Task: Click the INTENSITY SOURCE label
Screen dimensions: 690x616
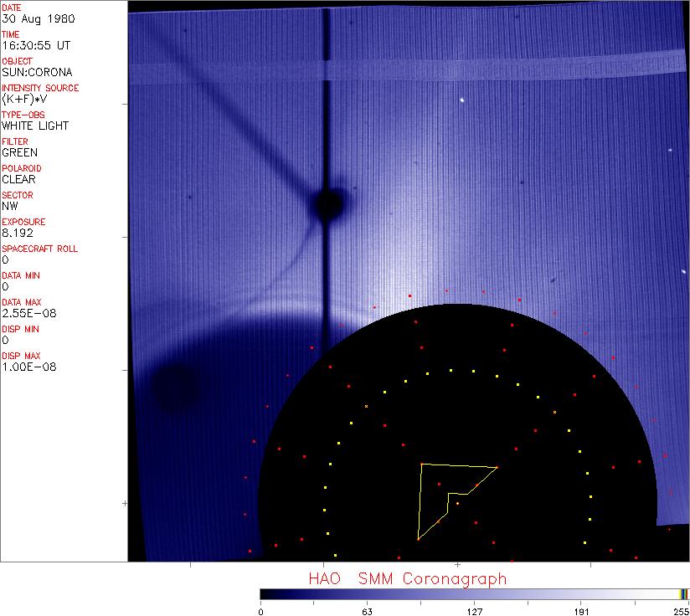Action: pyautogui.click(x=40, y=88)
